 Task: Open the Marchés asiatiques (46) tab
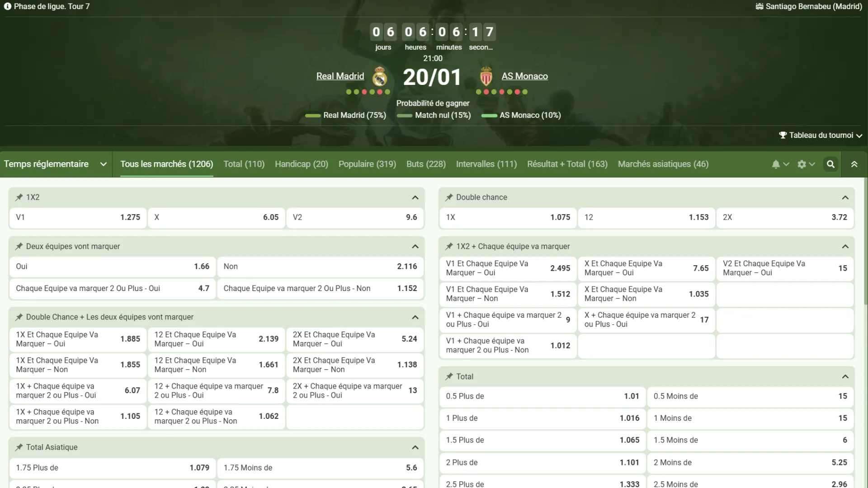[663, 164]
